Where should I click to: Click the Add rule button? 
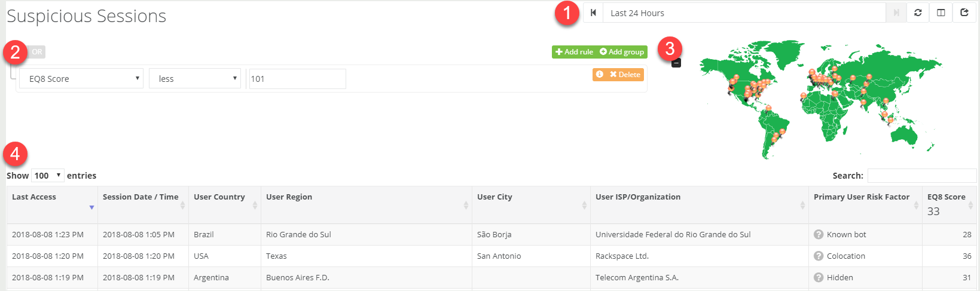coord(574,52)
